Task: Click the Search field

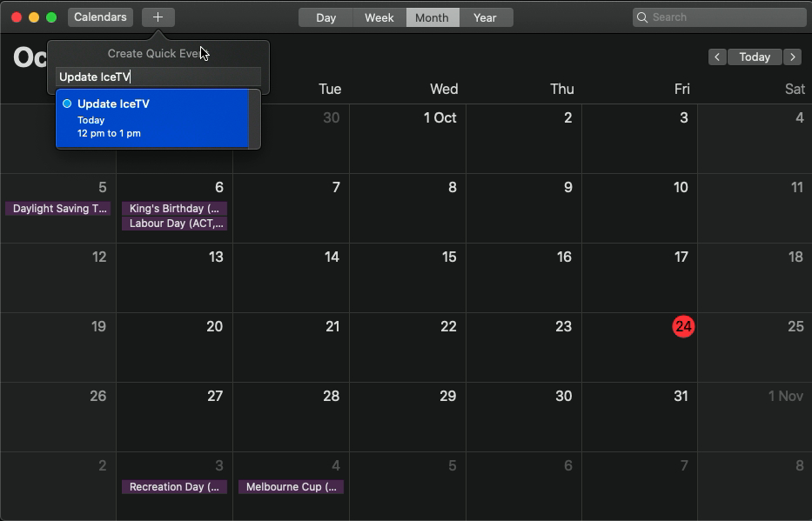Action: [720, 17]
